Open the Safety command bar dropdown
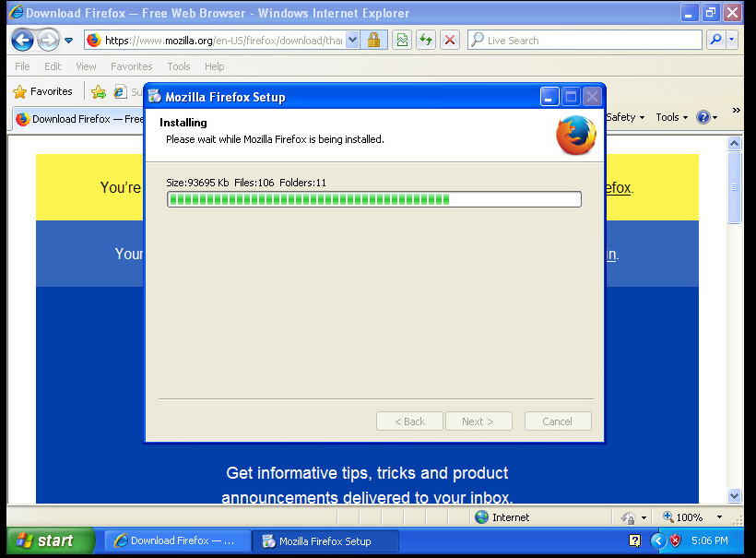 point(625,117)
